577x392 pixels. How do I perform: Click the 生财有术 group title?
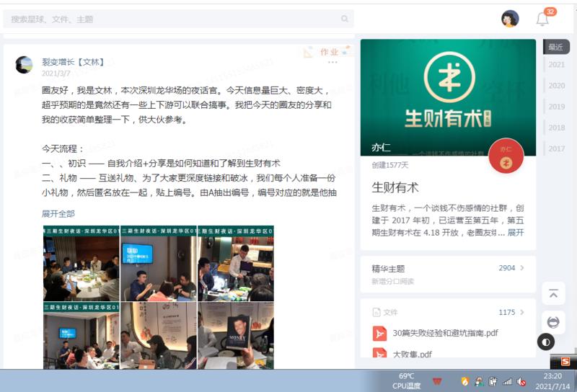click(x=395, y=187)
